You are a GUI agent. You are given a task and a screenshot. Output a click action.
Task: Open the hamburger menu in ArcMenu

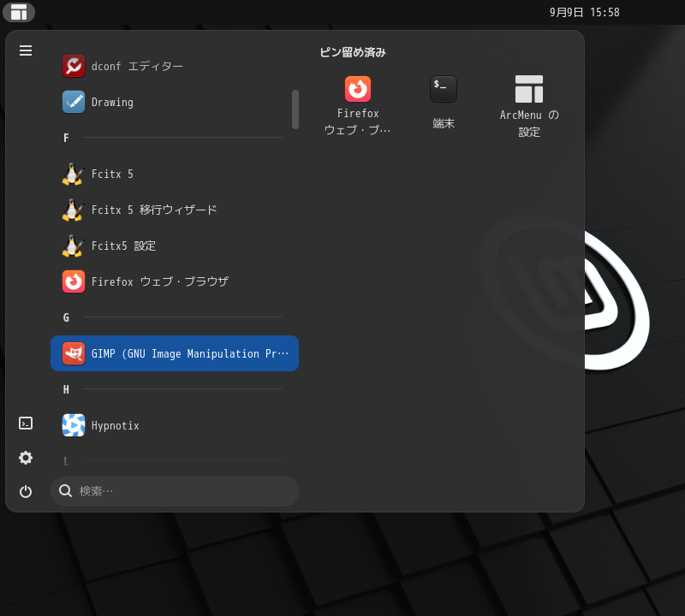point(26,50)
